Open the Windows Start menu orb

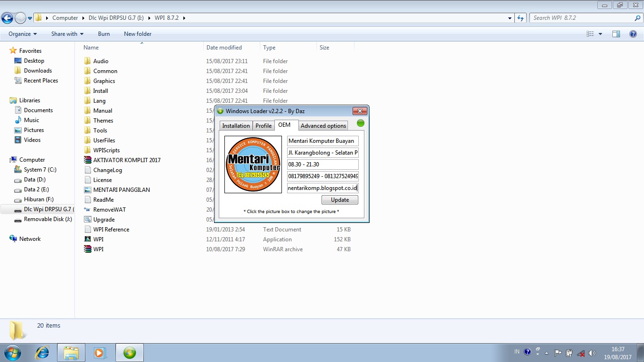(x=12, y=353)
